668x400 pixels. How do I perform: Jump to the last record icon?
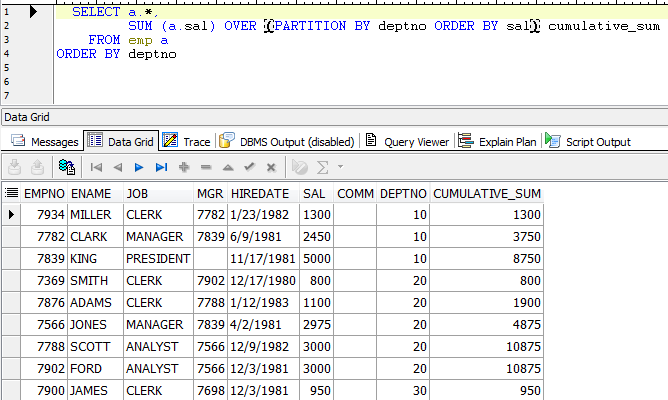tap(161, 167)
